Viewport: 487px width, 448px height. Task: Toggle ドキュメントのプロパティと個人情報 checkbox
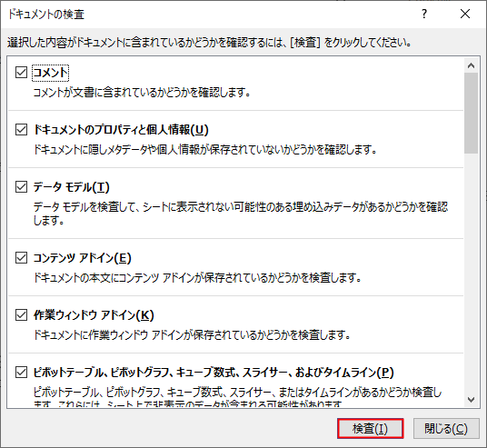21,130
